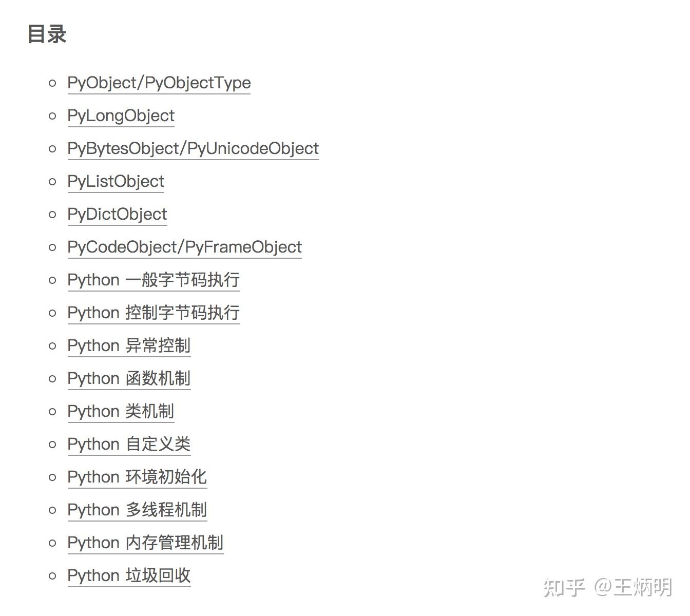The width and height of the screenshot is (690, 616).
Task: Open the Python 多线程机制 link
Action: pyautogui.click(x=137, y=510)
